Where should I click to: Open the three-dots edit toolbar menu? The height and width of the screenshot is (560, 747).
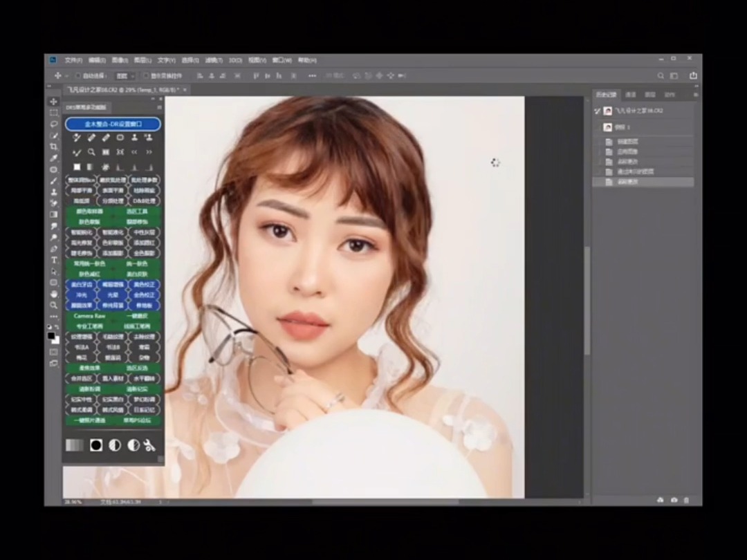[54, 316]
